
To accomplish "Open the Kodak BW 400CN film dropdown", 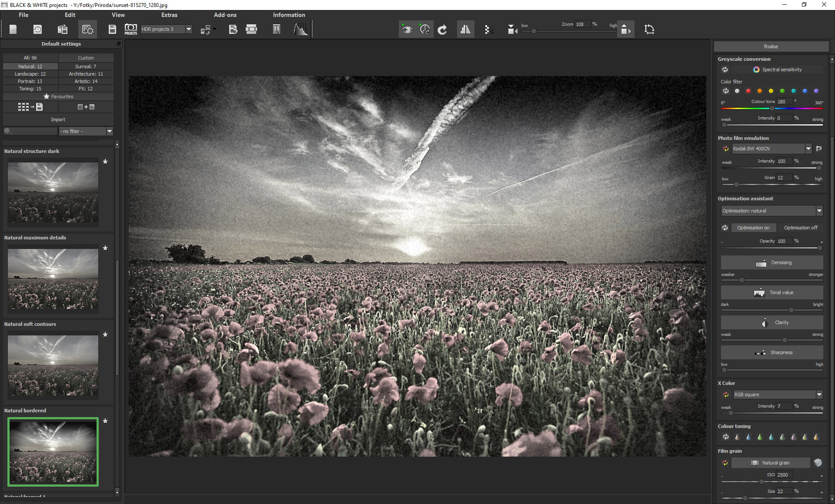I will [x=808, y=149].
